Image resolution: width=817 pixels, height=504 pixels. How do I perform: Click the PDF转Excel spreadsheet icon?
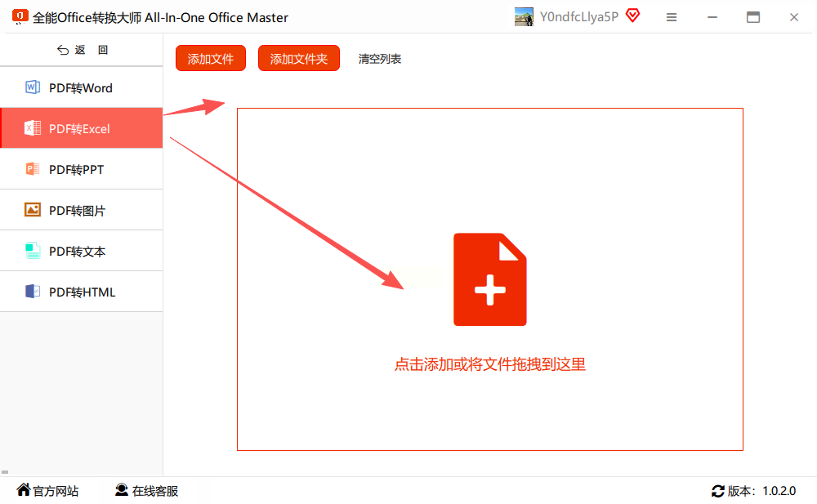(x=33, y=127)
